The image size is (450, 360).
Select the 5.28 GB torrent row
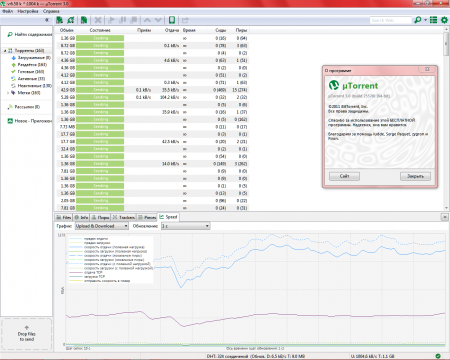pos(153,97)
